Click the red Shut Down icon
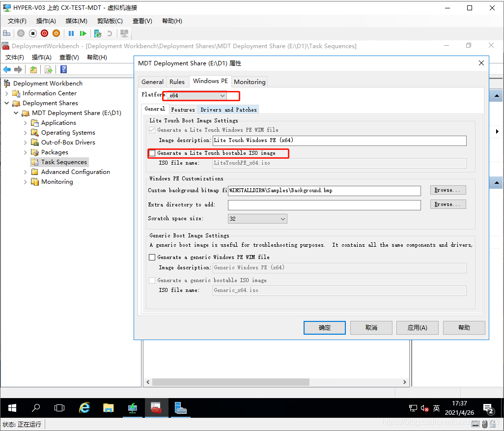 coord(44,33)
